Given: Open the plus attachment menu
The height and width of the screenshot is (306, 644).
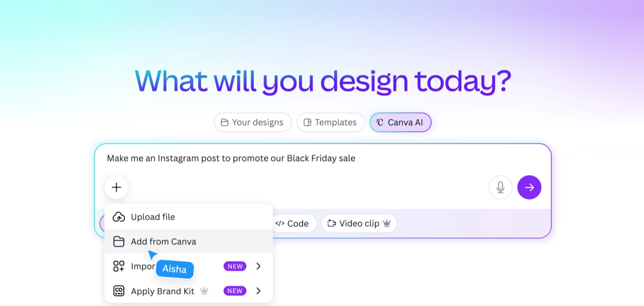Looking at the screenshot, I should click(x=116, y=187).
